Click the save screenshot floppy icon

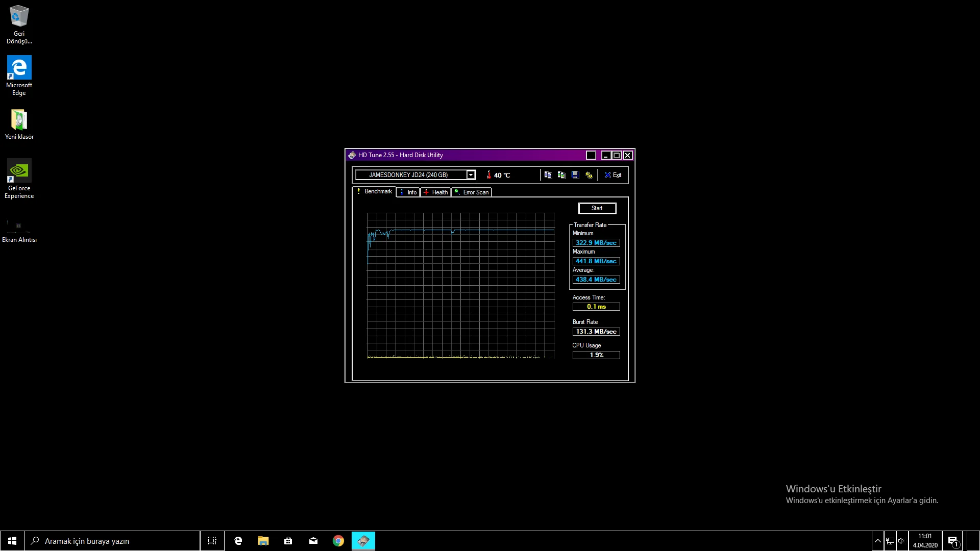click(x=575, y=175)
